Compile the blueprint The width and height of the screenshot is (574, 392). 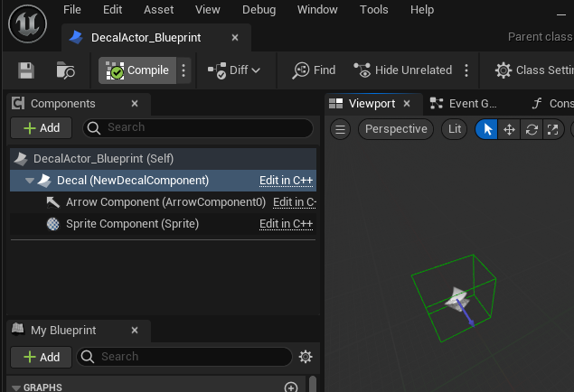click(137, 70)
